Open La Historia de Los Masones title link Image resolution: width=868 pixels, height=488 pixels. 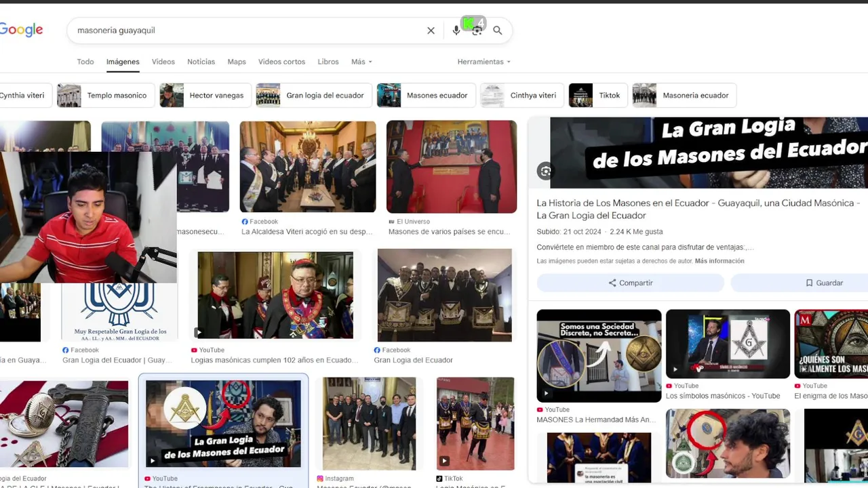tap(698, 209)
